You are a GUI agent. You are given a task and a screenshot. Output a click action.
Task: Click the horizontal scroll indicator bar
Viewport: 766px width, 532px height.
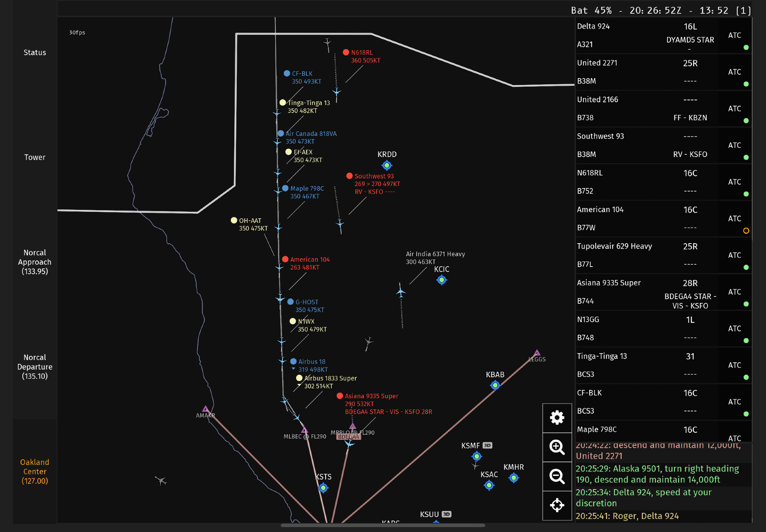point(383,525)
